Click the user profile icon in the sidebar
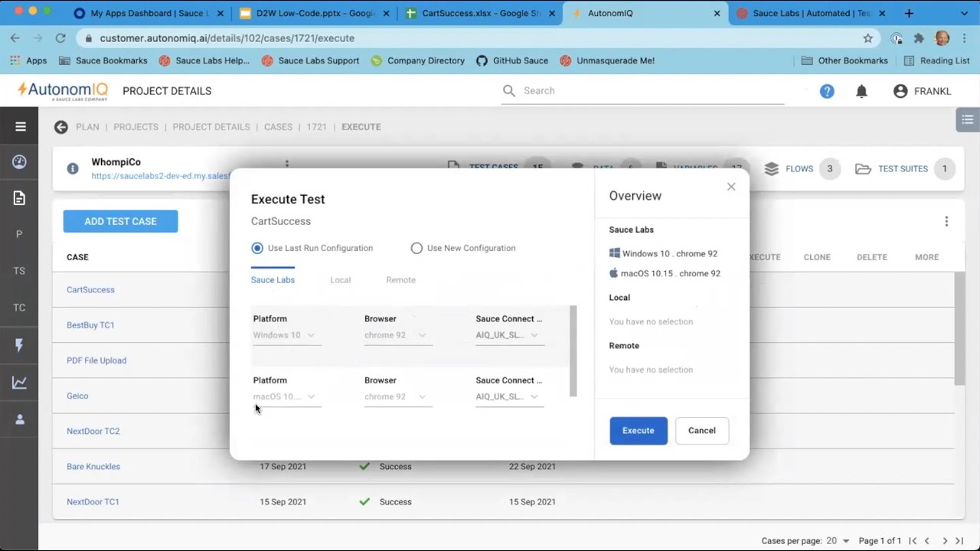Screen dimensions: 980x551 20,419
